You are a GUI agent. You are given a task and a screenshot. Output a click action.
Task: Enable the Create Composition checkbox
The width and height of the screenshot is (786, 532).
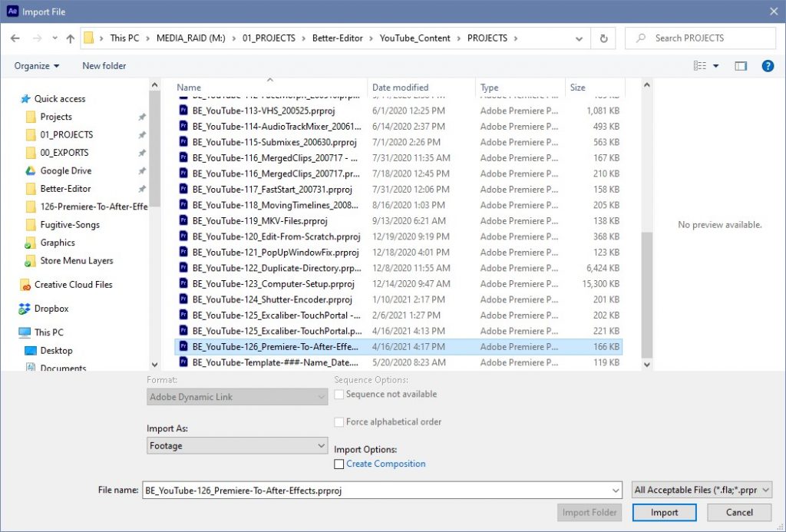click(339, 464)
